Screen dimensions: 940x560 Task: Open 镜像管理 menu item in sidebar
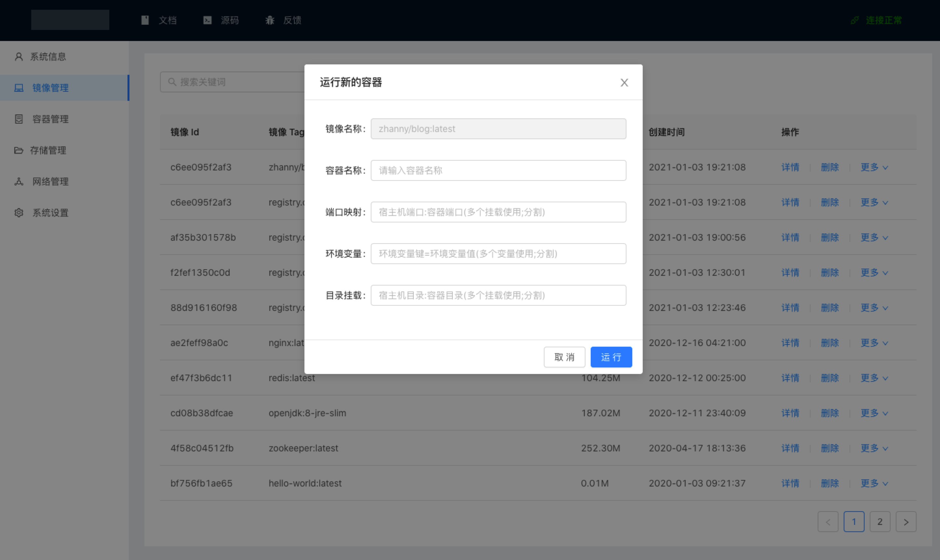click(x=50, y=88)
